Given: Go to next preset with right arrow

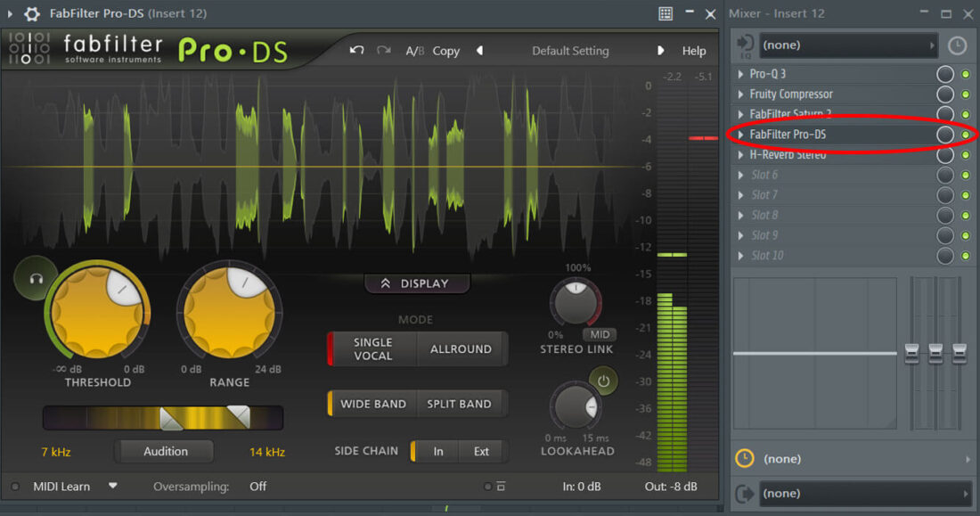Looking at the screenshot, I should (x=661, y=51).
